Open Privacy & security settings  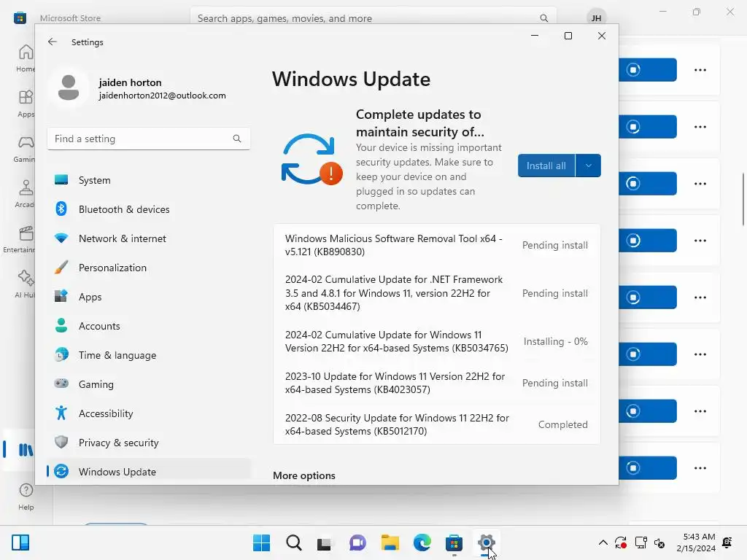tap(149, 443)
